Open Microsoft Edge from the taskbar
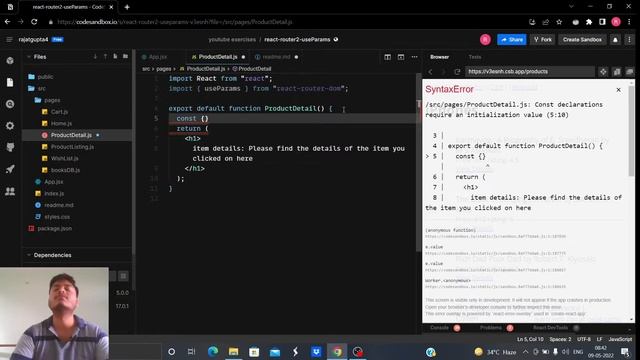This screenshot has width=640, height=360. (213, 351)
